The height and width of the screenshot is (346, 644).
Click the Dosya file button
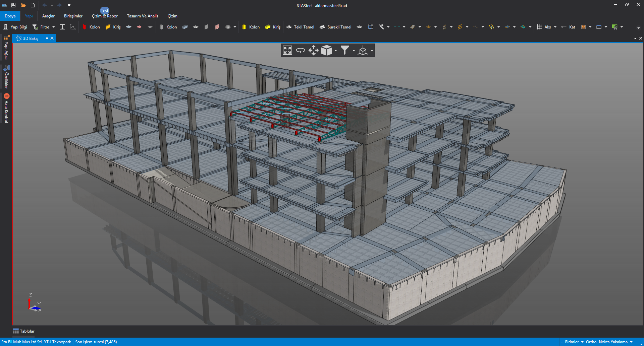(x=10, y=16)
